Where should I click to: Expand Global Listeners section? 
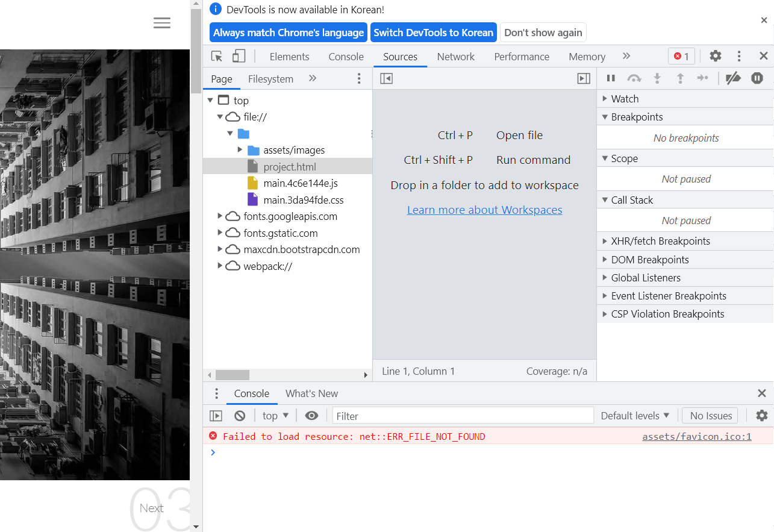(x=685, y=278)
